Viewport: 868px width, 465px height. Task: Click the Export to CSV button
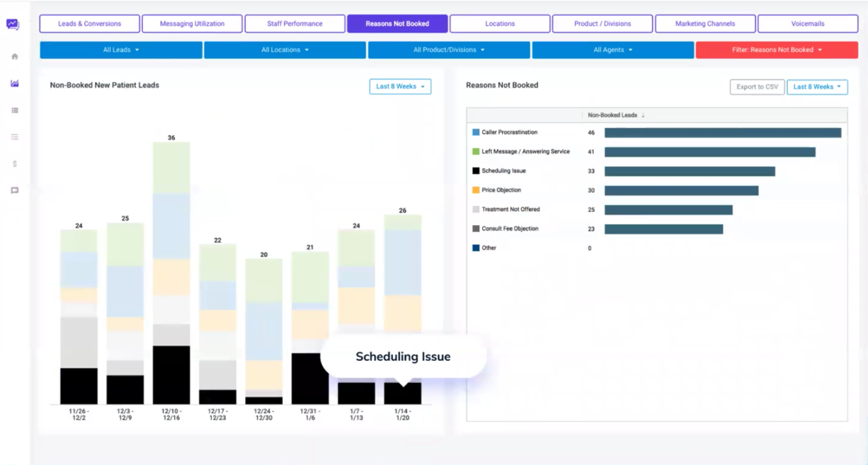coord(756,87)
